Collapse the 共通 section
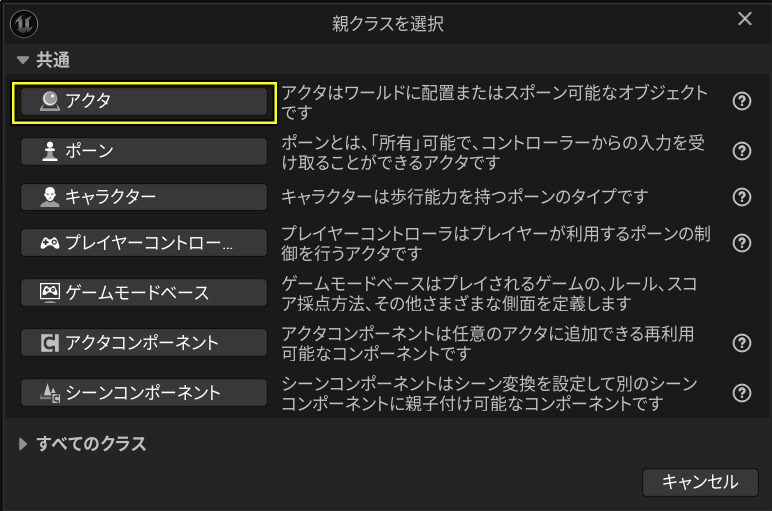The height and width of the screenshot is (511, 772). click(23, 60)
